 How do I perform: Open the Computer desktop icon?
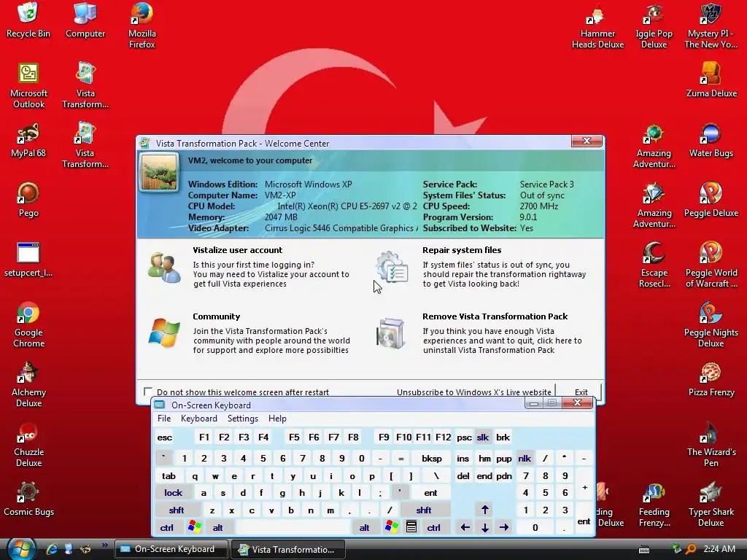click(x=85, y=20)
